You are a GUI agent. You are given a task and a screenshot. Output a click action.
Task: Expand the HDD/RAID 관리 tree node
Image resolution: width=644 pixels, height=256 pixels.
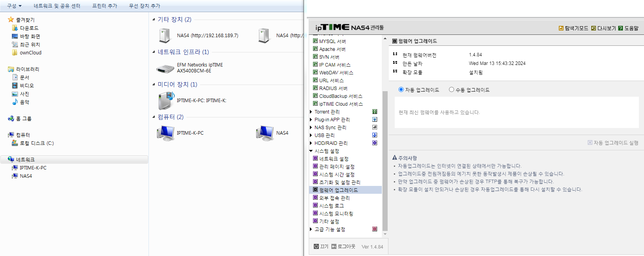coord(311,143)
